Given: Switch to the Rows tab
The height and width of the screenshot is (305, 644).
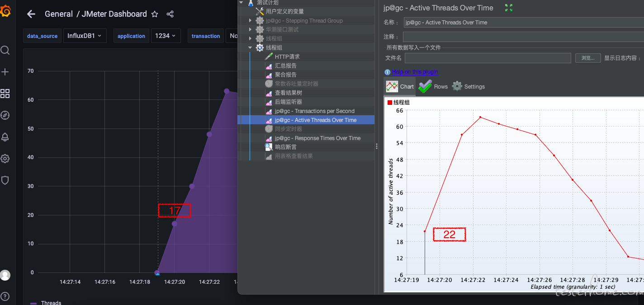Looking at the screenshot, I should click(x=433, y=86).
